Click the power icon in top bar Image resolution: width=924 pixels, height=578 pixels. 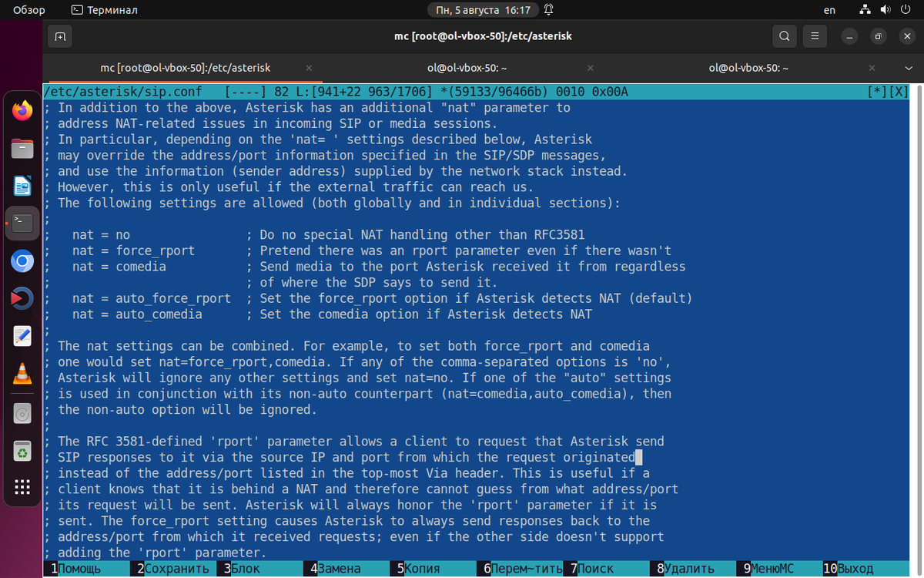click(x=906, y=10)
